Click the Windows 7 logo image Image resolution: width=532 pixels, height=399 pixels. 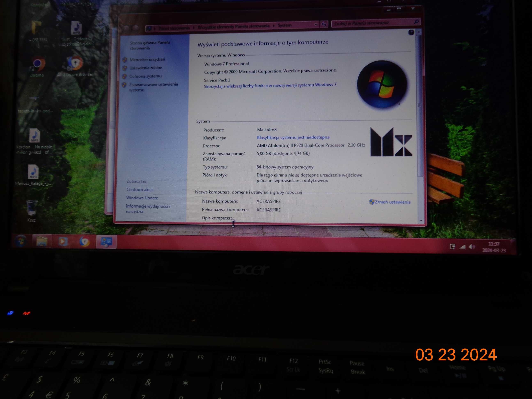[x=382, y=84]
